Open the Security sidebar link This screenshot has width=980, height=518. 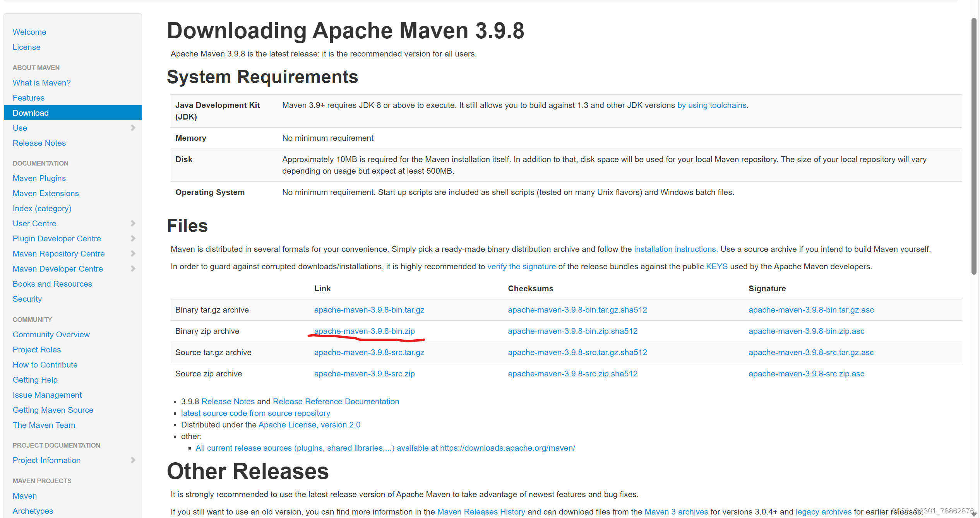(27, 299)
